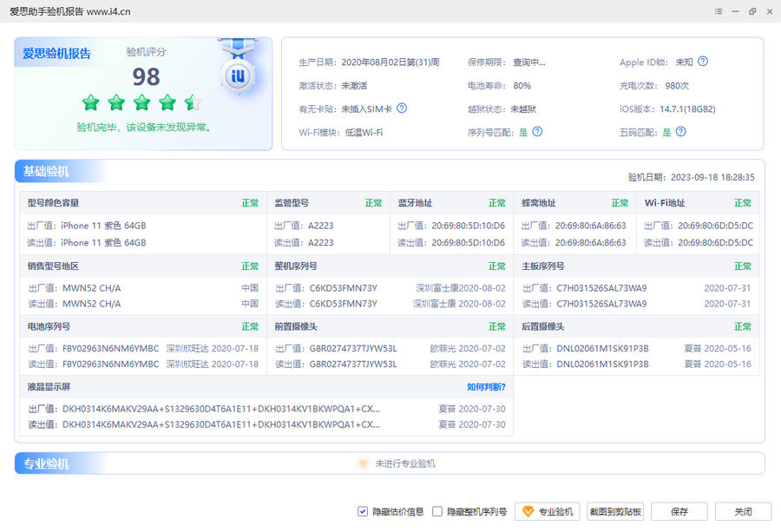Click the shield icon beside 未进行专业验机
This screenshot has height=532, width=781.
[x=364, y=463]
